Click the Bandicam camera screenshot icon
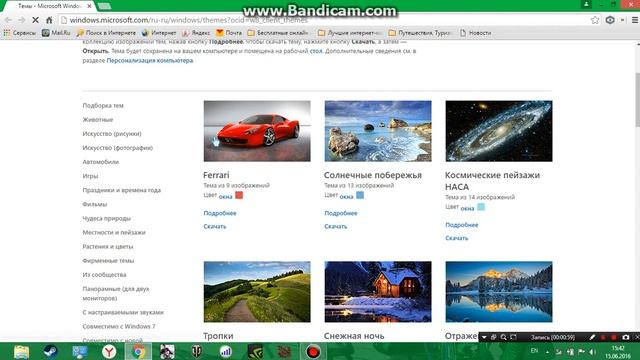The image size is (640, 360). (626, 337)
